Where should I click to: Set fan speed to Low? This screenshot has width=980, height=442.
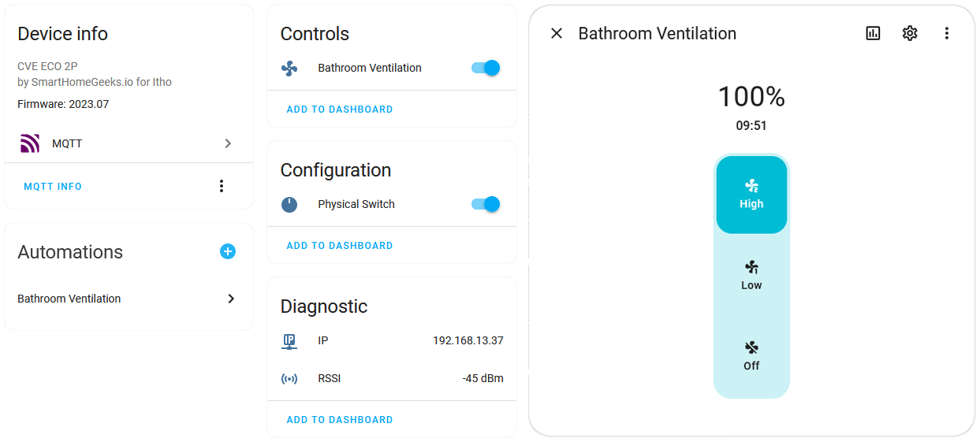[751, 276]
